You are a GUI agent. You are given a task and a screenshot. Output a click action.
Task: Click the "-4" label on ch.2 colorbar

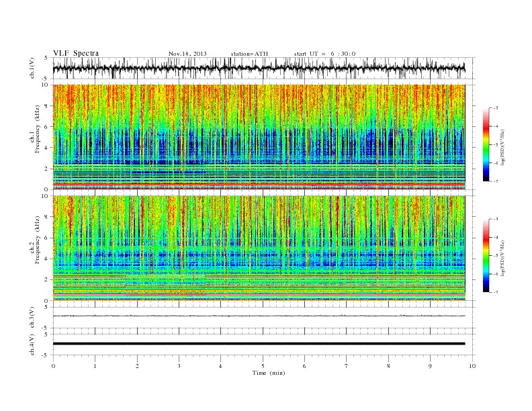pos(495,237)
